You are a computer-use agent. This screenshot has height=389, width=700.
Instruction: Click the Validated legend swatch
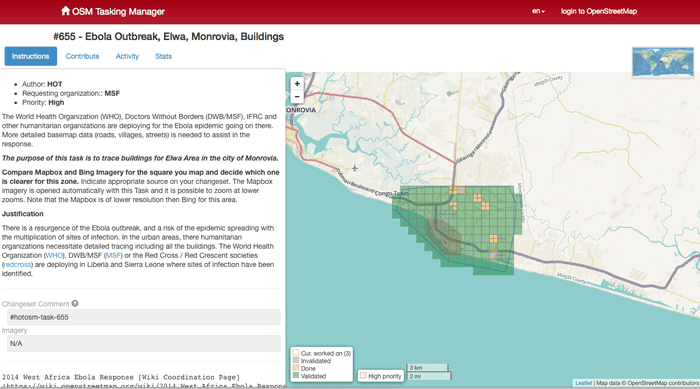[x=296, y=375]
